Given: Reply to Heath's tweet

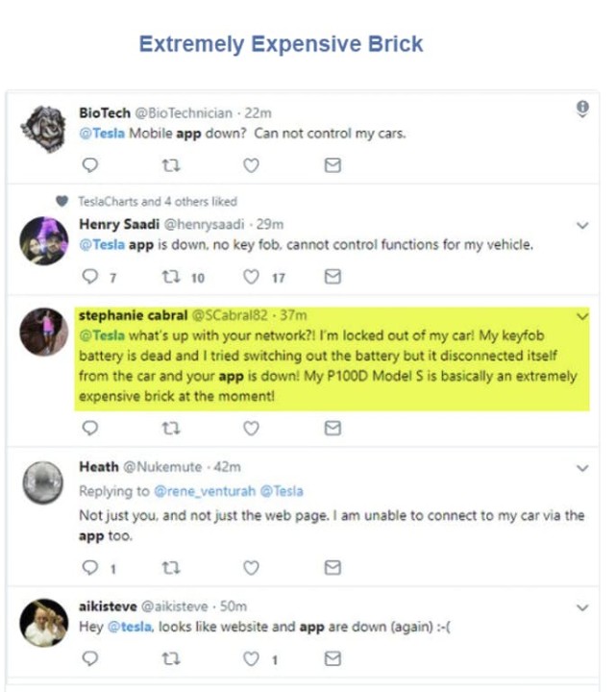Looking at the screenshot, I should [x=90, y=568].
